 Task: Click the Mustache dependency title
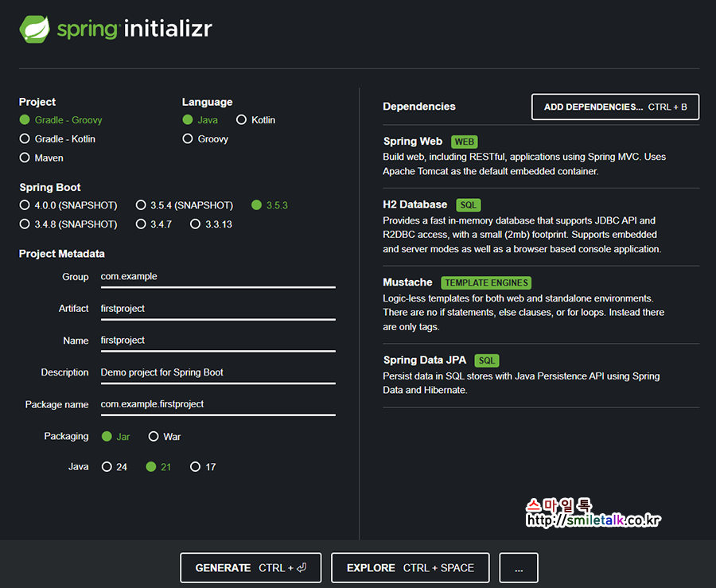point(407,282)
